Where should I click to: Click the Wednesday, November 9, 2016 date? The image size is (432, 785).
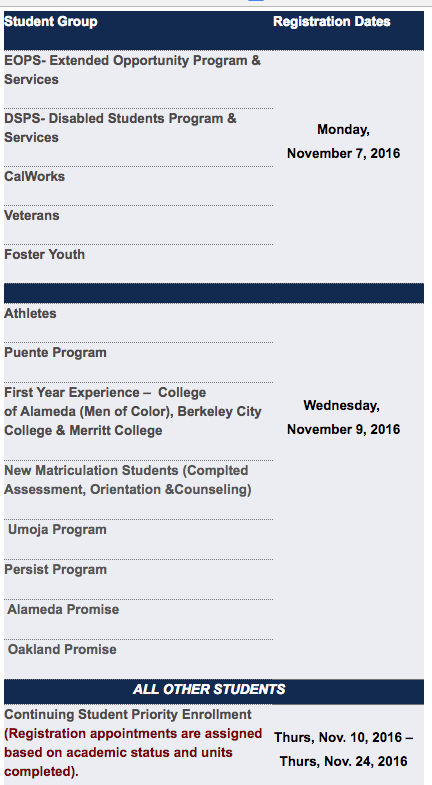(343, 418)
